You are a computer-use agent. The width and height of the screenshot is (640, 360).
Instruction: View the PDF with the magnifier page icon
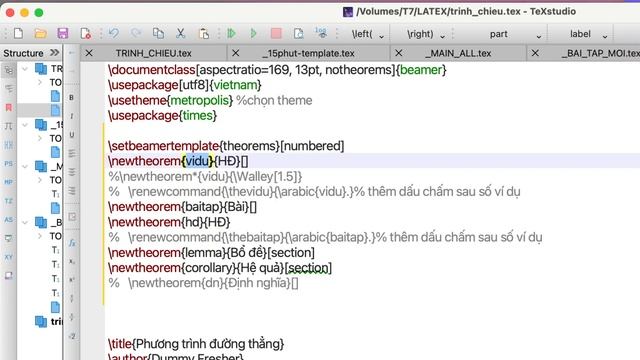coord(298,33)
